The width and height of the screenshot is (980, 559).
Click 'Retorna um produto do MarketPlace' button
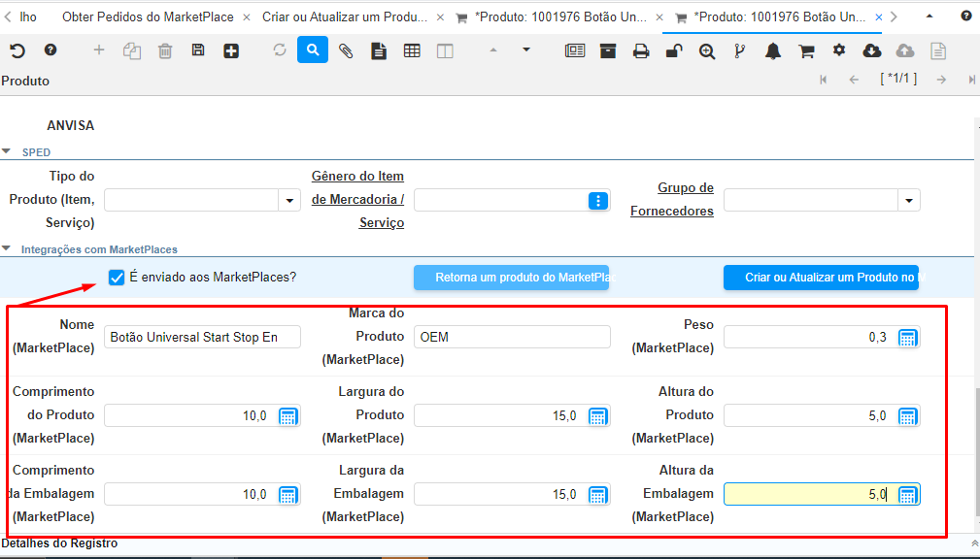[x=511, y=278]
